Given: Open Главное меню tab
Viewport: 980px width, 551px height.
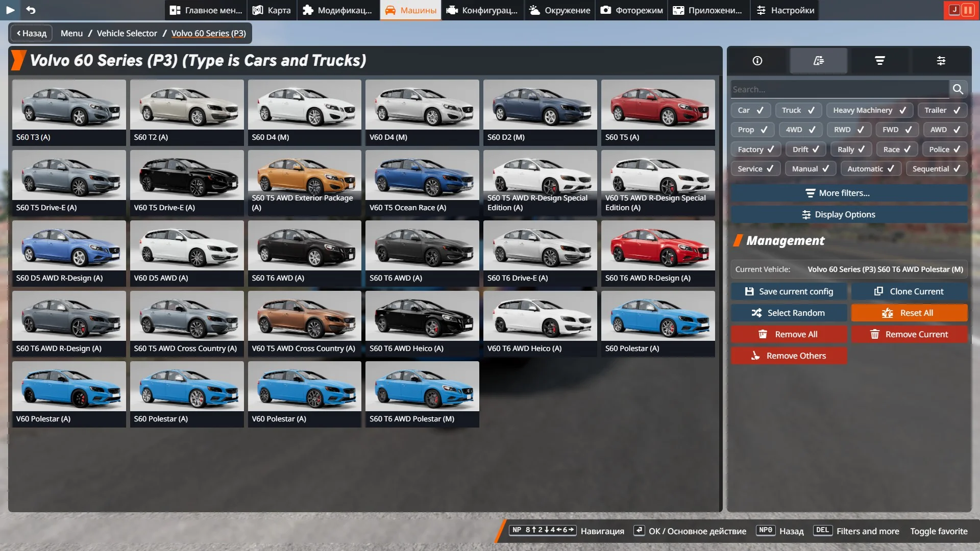Looking at the screenshot, I should (x=206, y=10).
